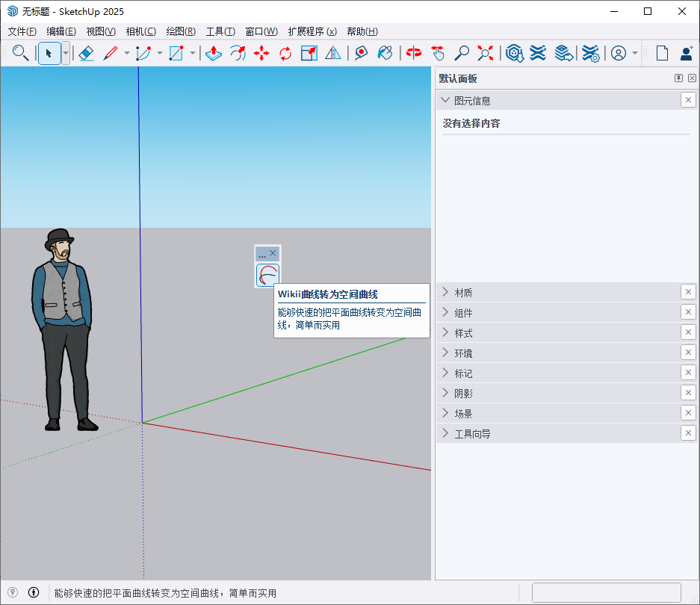This screenshot has height=605, width=700.
Task: Click the sign-in account button
Action: (687, 53)
